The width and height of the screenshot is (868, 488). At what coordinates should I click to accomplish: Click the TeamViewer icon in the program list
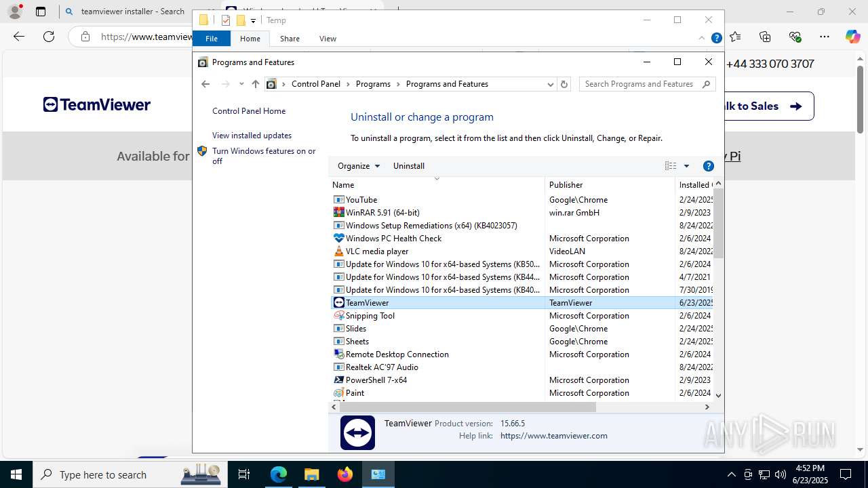[x=338, y=303]
